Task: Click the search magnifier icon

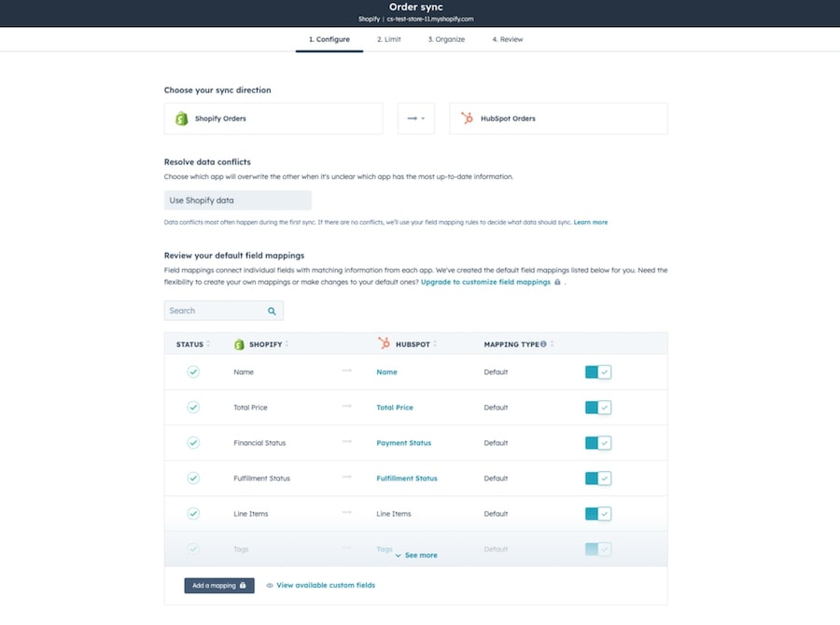Action: coord(272,311)
